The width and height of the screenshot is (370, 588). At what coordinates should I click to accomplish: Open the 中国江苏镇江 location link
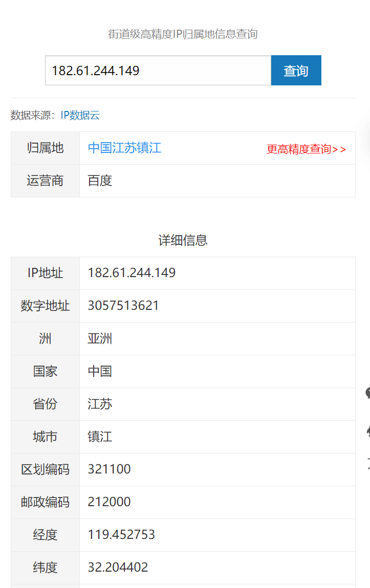click(124, 148)
